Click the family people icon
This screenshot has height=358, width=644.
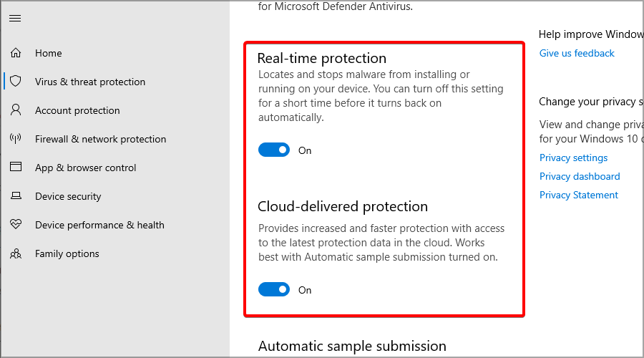pyautogui.click(x=16, y=253)
